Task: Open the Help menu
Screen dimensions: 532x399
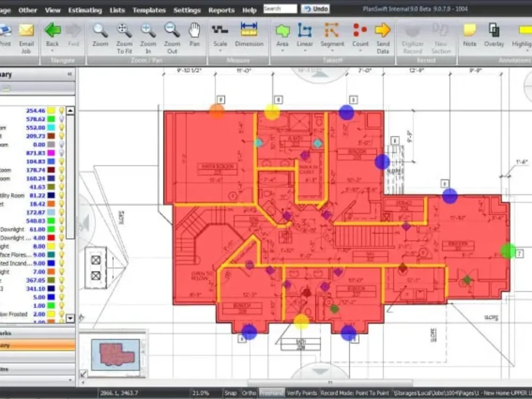Action: (250, 10)
